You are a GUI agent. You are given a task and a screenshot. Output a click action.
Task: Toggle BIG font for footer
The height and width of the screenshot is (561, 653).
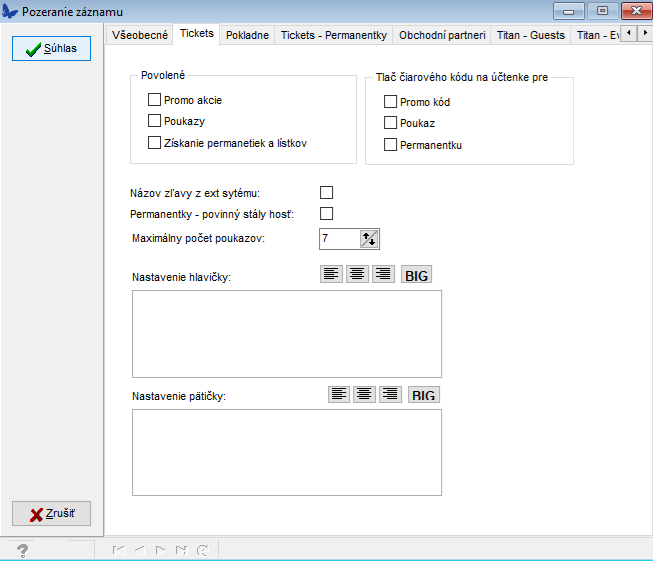(x=424, y=395)
